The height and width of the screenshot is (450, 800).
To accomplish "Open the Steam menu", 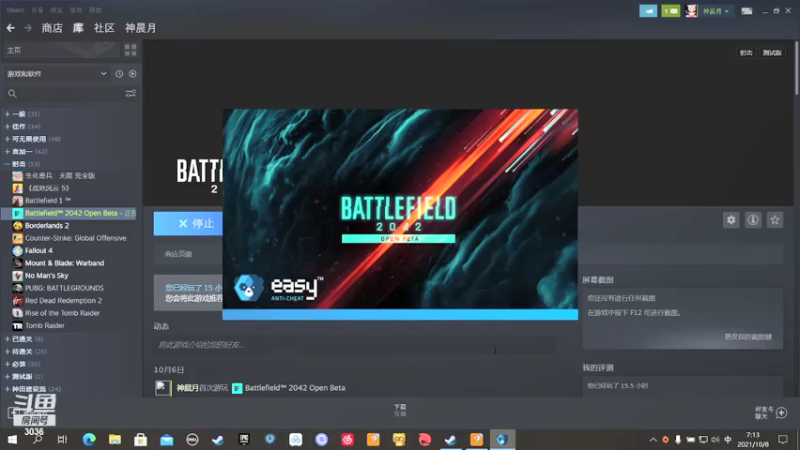I will click(15, 10).
